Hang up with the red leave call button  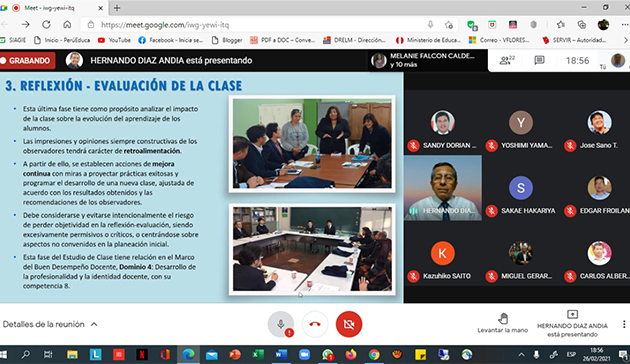tap(315, 324)
